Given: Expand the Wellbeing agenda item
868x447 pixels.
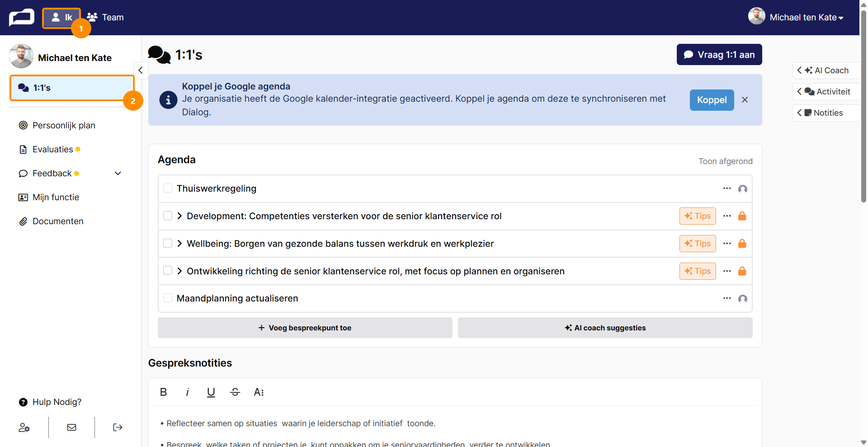Looking at the screenshot, I should pyautogui.click(x=179, y=244).
